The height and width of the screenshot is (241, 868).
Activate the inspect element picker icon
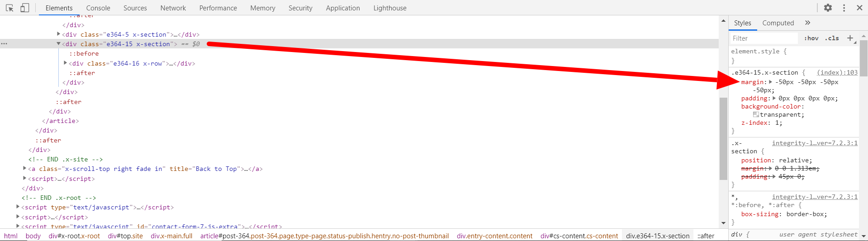(9, 8)
